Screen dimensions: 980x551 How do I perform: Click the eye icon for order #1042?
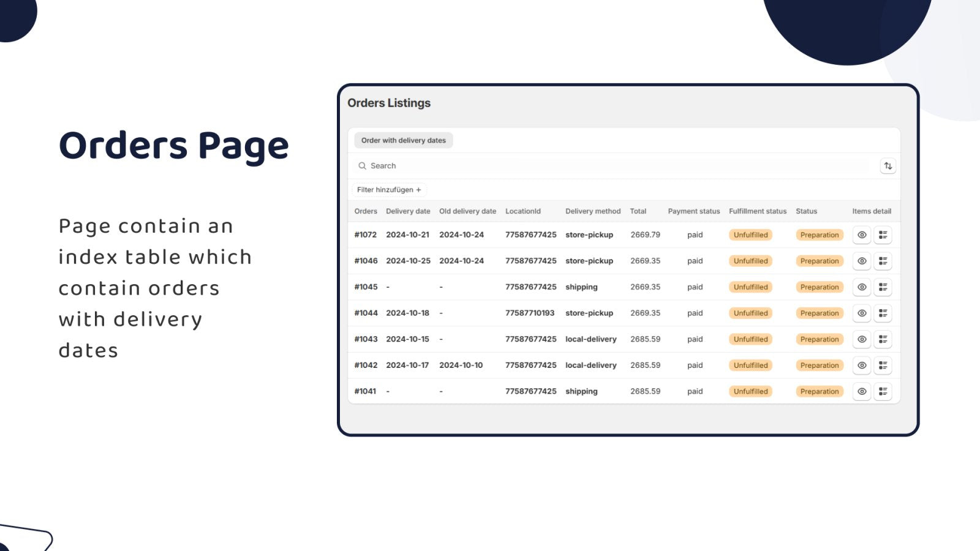click(x=862, y=365)
